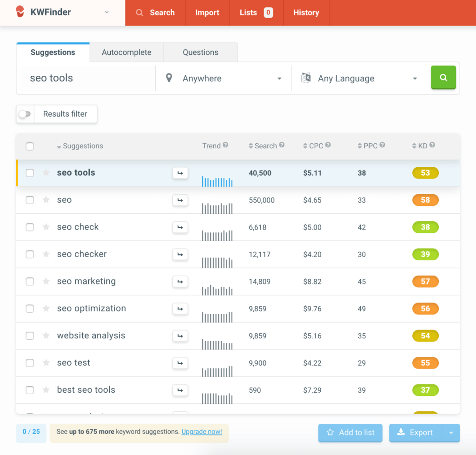The width and height of the screenshot is (476, 455).
Task: Tick the checkbox for 'seo marketing'
Action: [30, 281]
